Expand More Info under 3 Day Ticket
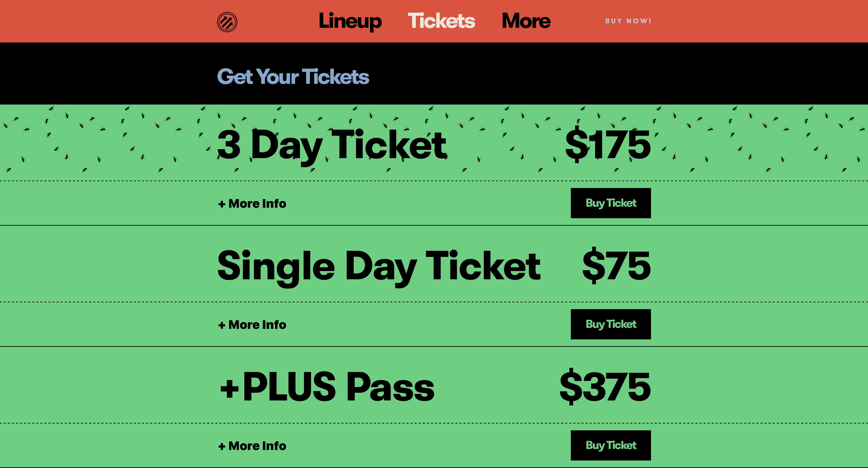The image size is (868, 468). pyautogui.click(x=257, y=204)
